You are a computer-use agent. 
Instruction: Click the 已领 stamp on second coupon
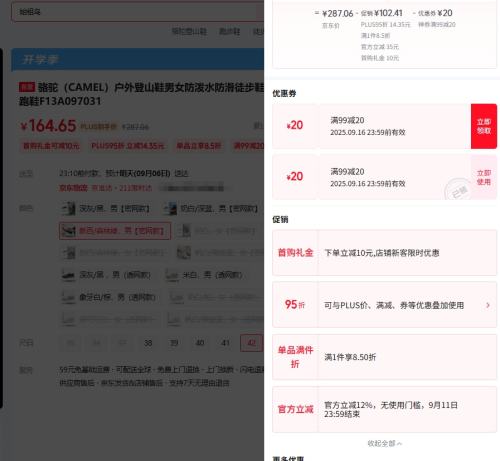tap(458, 189)
